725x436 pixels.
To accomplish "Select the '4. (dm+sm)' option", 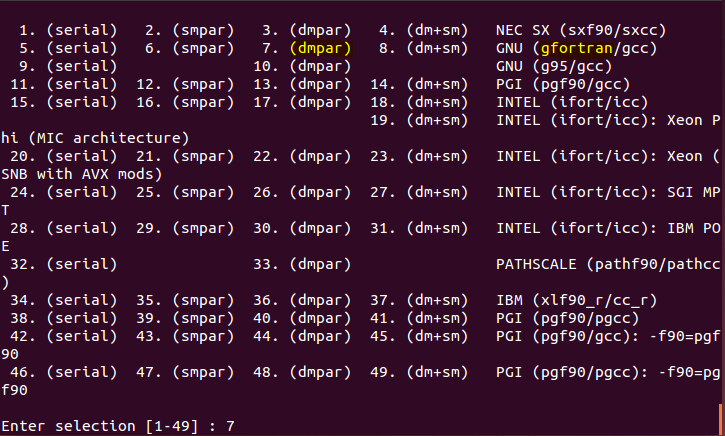I will pyautogui.click(x=424, y=31).
